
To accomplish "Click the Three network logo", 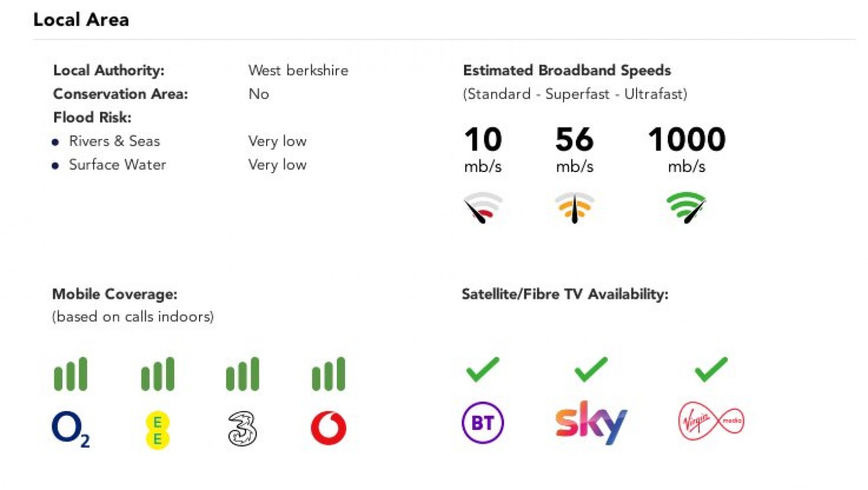I will 242,429.
